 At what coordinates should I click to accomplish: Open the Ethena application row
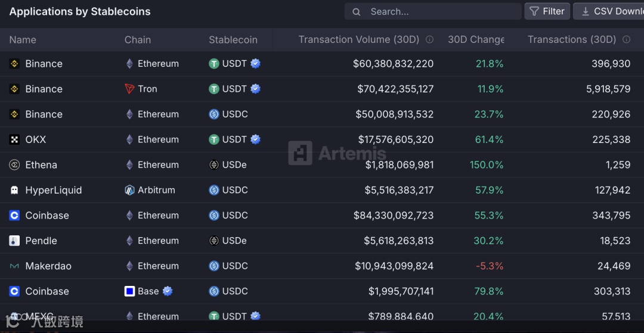[41, 165]
